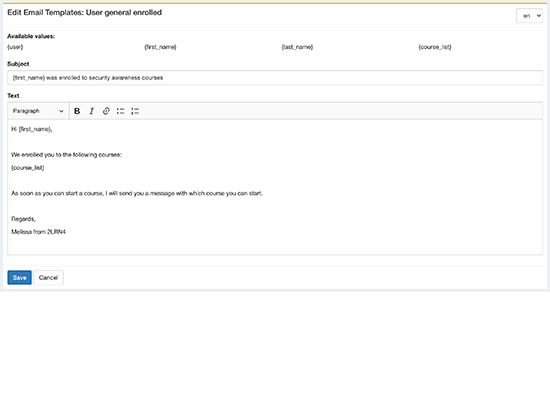The width and height of the screenshot is (550, 412).
Task: Place cursor on the 'Regards,' line
Action: 23,219
